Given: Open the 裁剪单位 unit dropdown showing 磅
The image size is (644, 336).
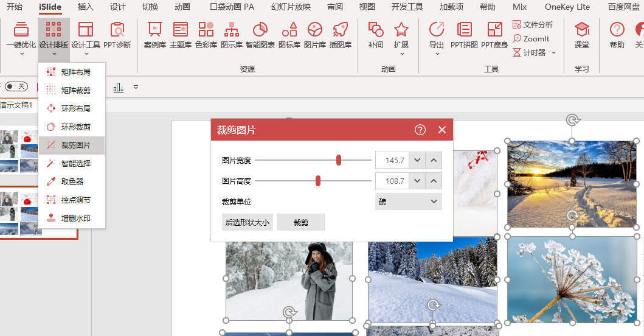Looking at the screenshot, I should [x=408, y=201].
